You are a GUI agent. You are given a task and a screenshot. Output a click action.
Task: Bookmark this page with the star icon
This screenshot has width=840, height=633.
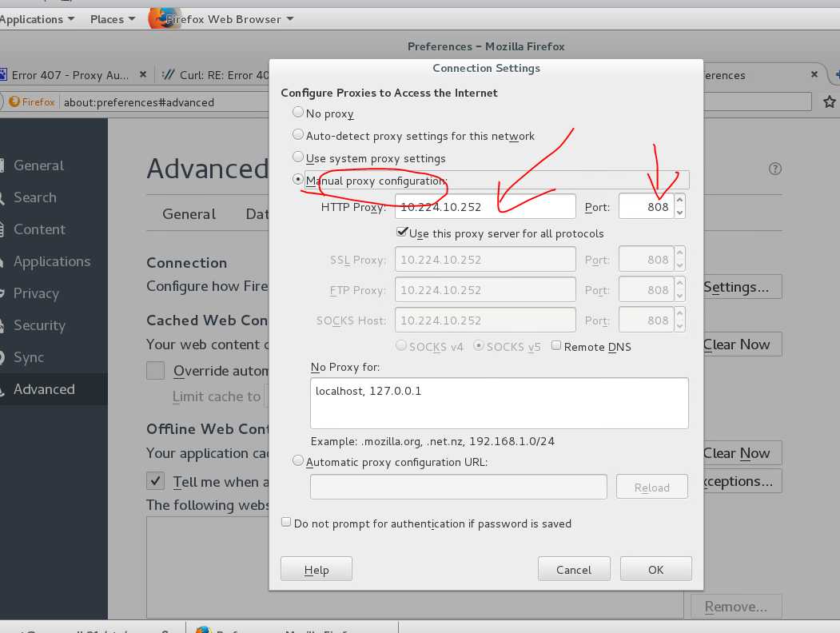(x=830, y=102)
